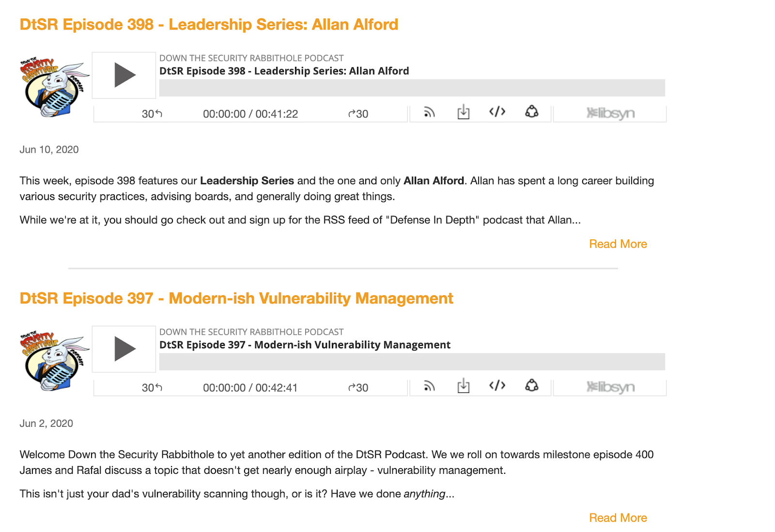Download Episode 398 audio file
Image resolution: width=775 pixels, height=532 pixels.
(464, 112)
